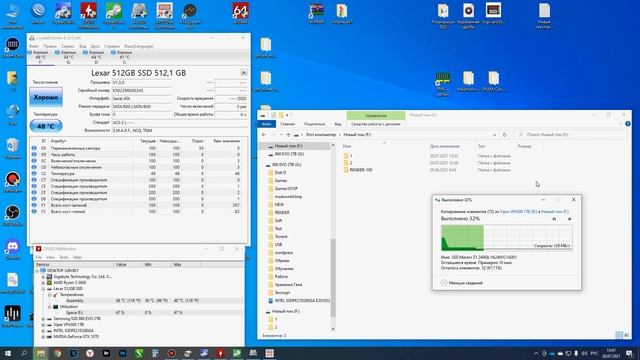
Task: Expand the NVIDIA GeForce GTX 1070 node
Action: tap(43, 337)
